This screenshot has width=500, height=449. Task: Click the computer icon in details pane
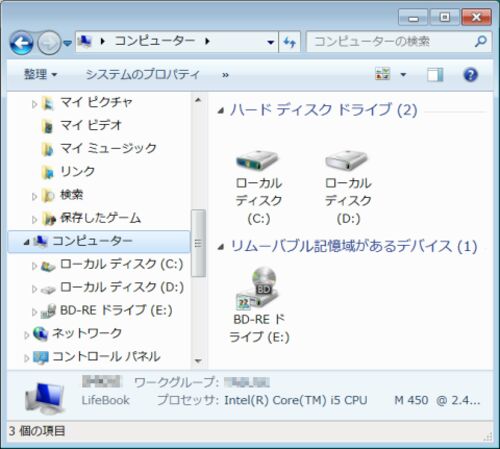tap(45, 397)
